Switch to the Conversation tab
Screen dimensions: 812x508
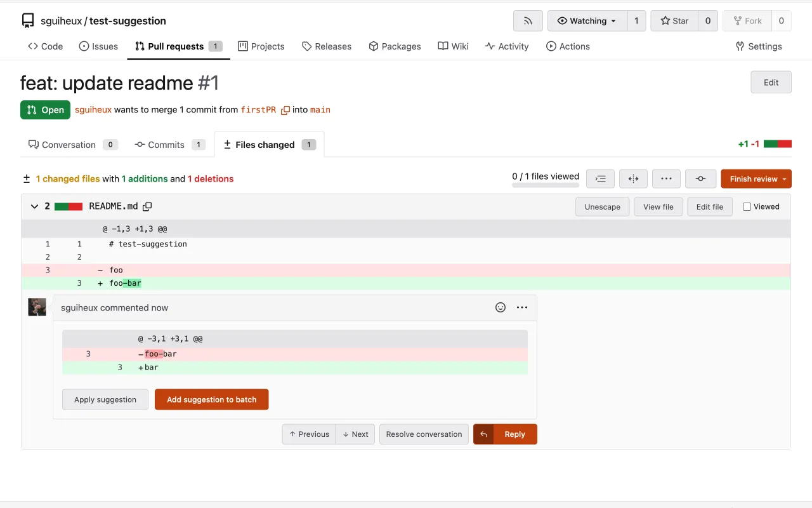73,145
